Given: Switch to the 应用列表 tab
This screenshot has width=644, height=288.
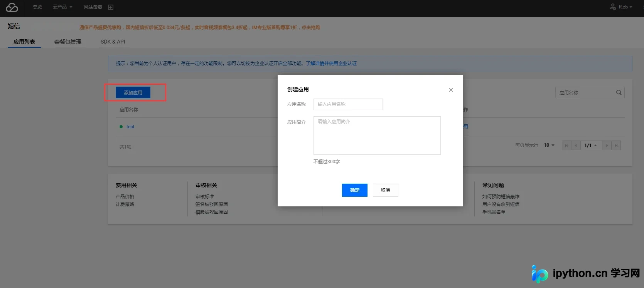Looking at the screenshot, I should [x=24, y=42].
